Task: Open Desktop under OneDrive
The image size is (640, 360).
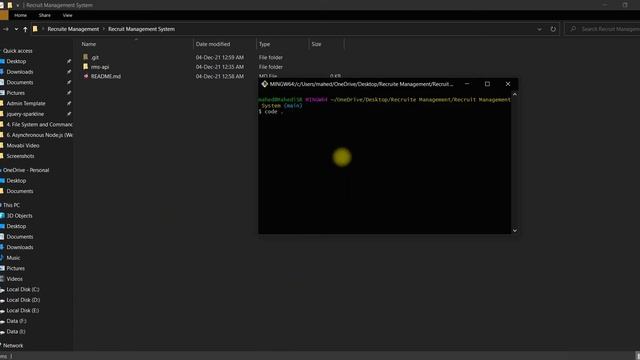Action: 16,181
